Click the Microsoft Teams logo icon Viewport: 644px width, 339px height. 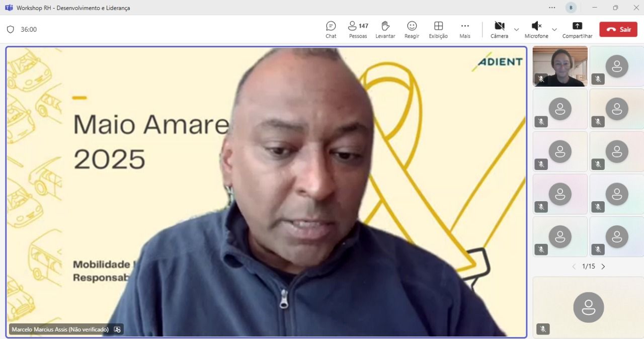(9, 8)
